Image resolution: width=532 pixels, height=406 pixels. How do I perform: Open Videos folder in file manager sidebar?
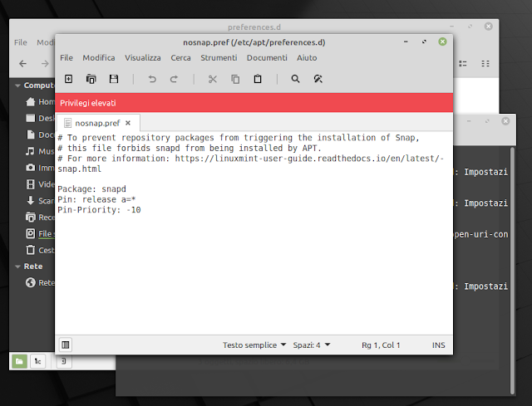click(x=40, y=184)
